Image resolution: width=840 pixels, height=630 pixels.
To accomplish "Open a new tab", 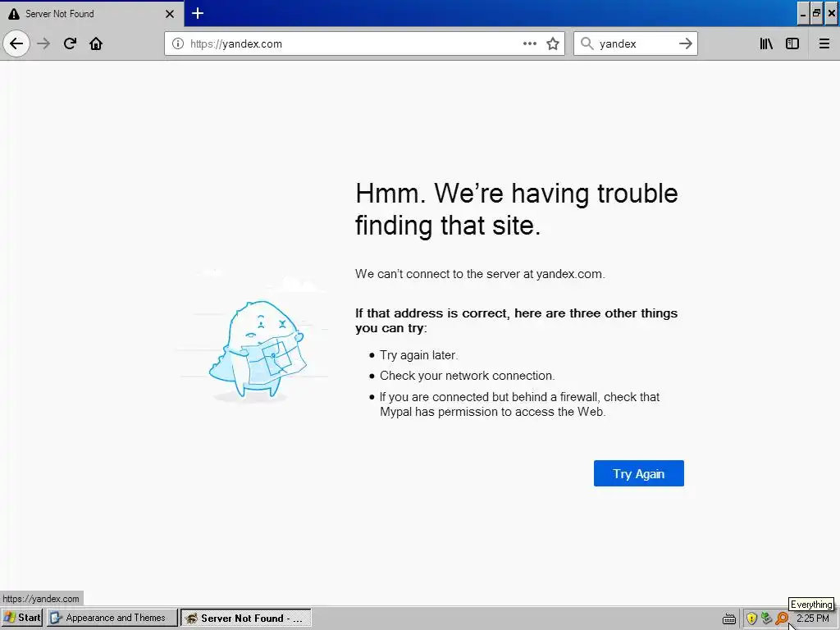I will pyautogui.click(x=198, y=13).
